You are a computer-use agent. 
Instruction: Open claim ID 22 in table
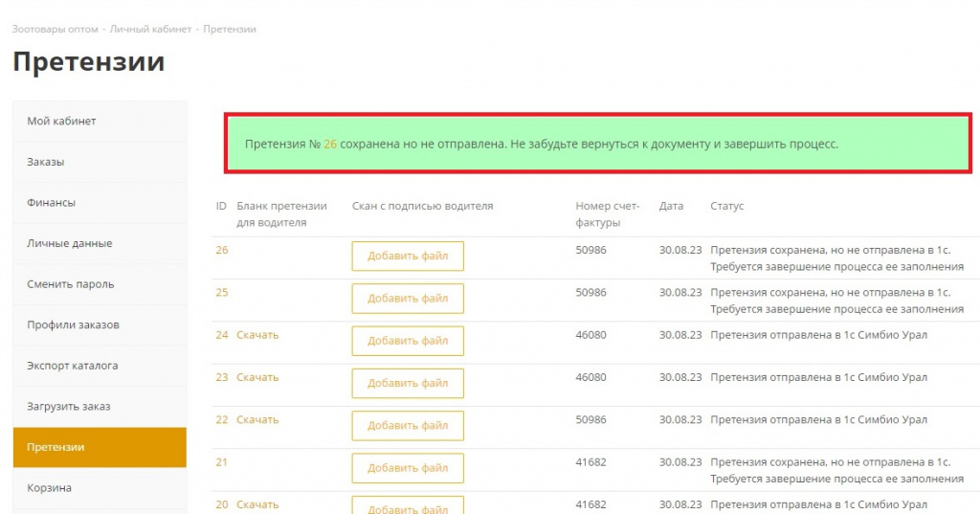tap(222, 419)
